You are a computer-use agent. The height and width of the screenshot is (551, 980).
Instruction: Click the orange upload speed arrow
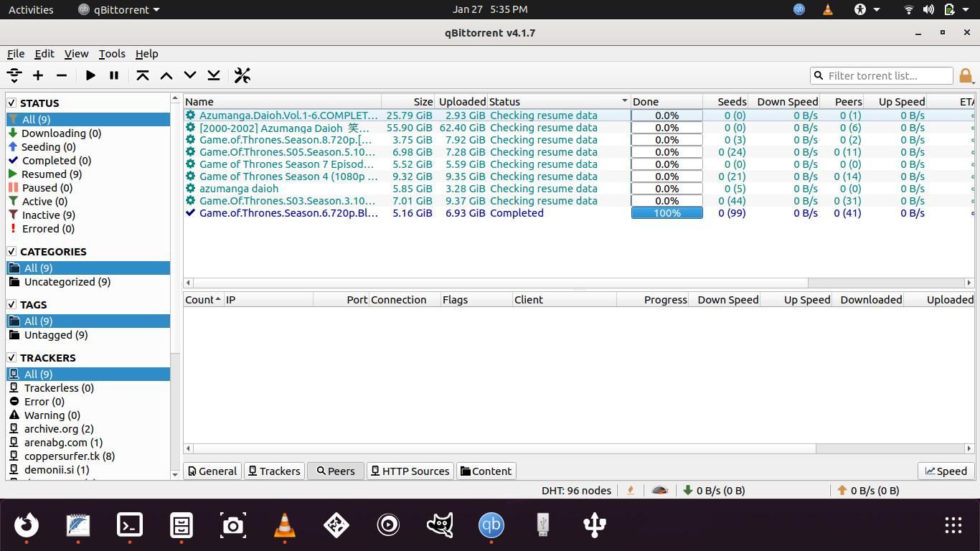842,491
